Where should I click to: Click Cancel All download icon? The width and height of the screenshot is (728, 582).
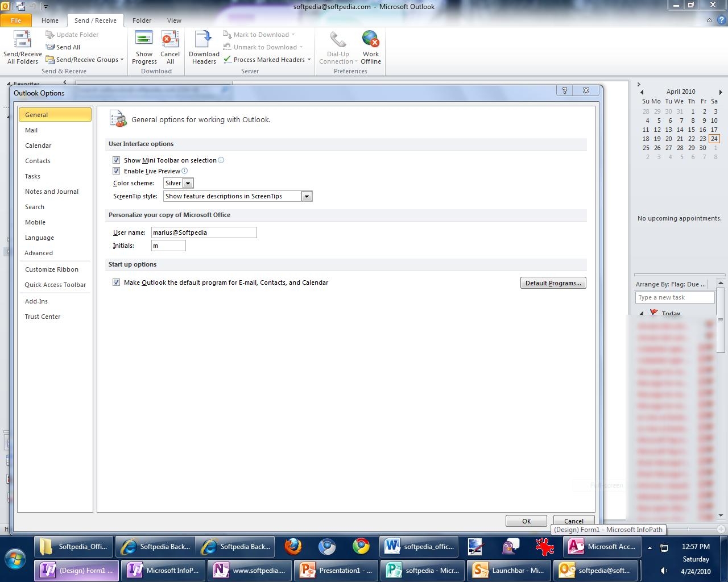tap(169, 41)
